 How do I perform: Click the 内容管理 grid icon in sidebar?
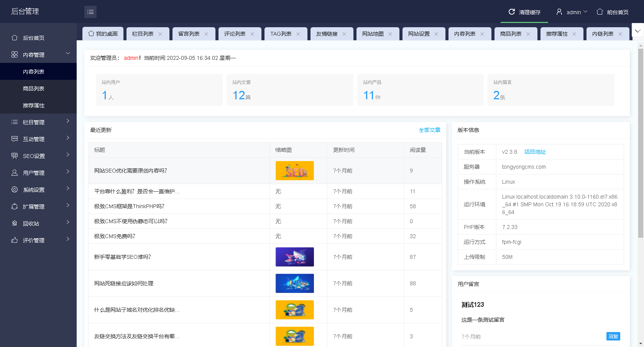[x=15, y=54]
